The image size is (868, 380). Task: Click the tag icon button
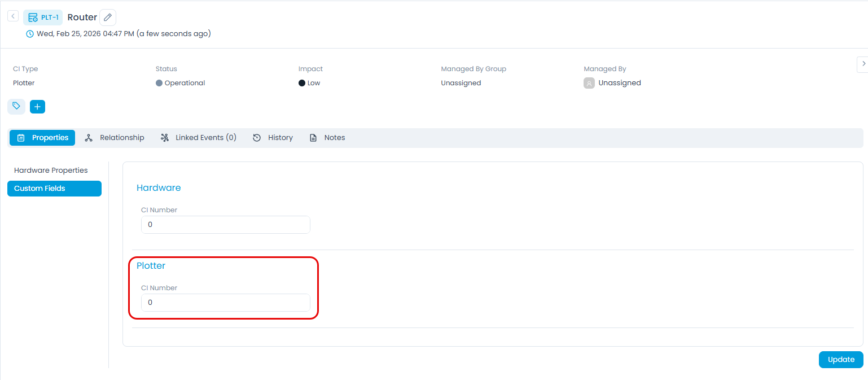[16, 106]
